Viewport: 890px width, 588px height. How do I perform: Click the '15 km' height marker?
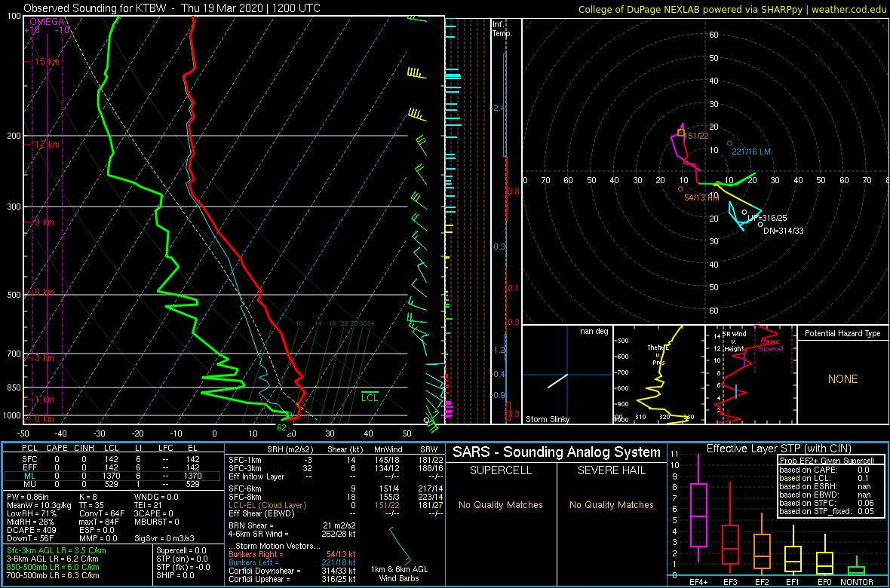[x=47, y=61]
